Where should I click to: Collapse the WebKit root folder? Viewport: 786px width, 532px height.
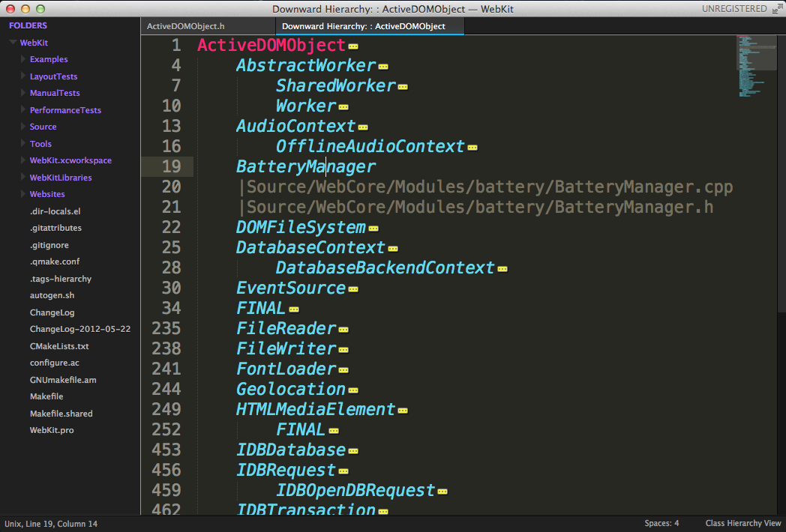13,43
